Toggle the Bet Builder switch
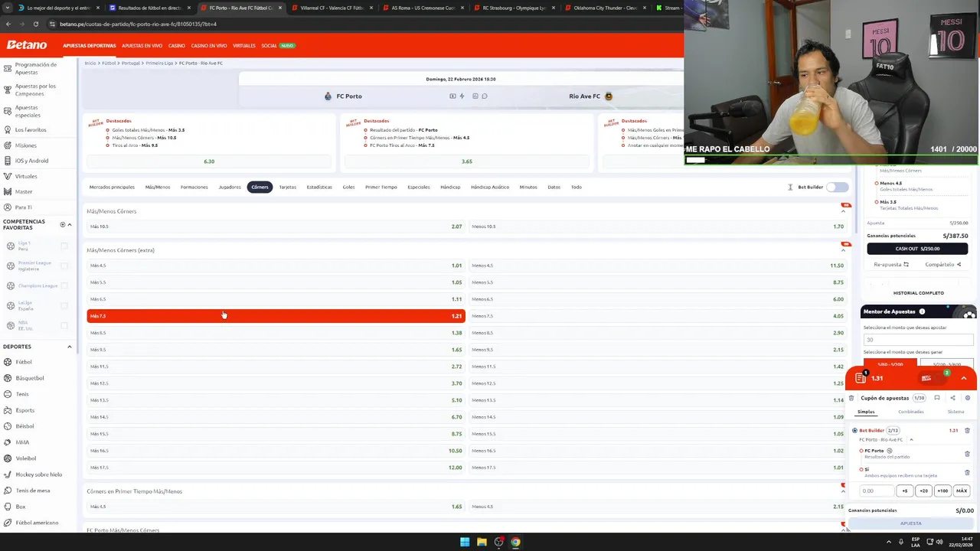The height and width of the screenshot is (551, 980). coord(838,187)
